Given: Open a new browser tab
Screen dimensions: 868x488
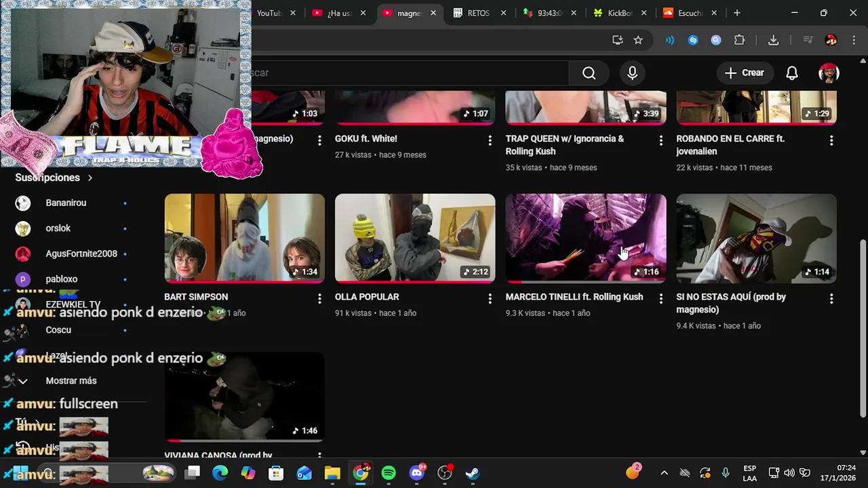Looking at the screenshot, I should click(x=737, y=13).
